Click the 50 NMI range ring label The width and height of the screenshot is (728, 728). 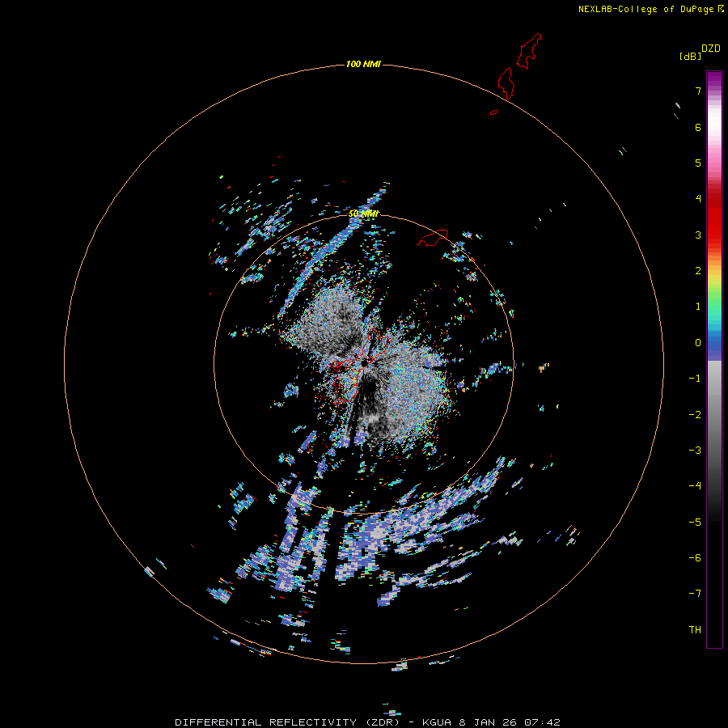(x=363, y=214)
